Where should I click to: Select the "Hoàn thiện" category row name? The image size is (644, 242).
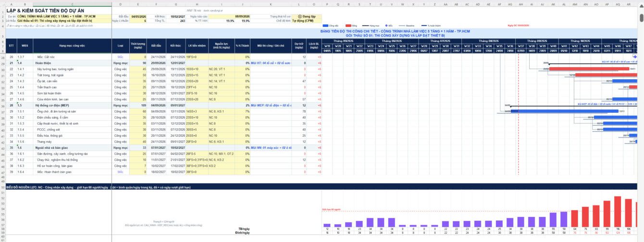(73, 63)
